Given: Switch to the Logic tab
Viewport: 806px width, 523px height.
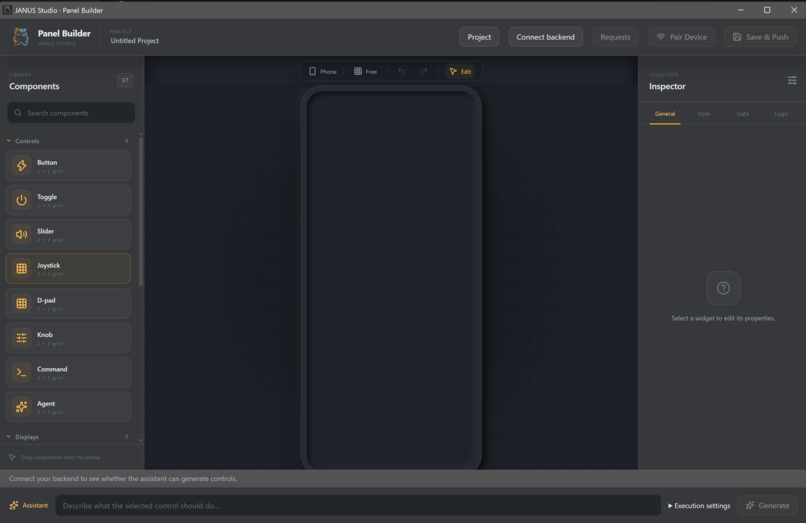Looking at the screenshot, I should coord(781,114).
